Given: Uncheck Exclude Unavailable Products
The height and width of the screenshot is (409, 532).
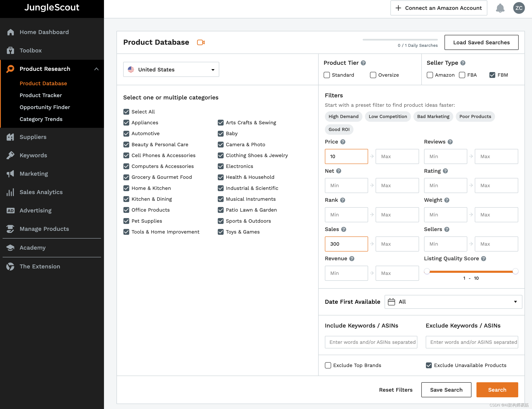Looking at the screenshot, I should click(x=429, y=365).
